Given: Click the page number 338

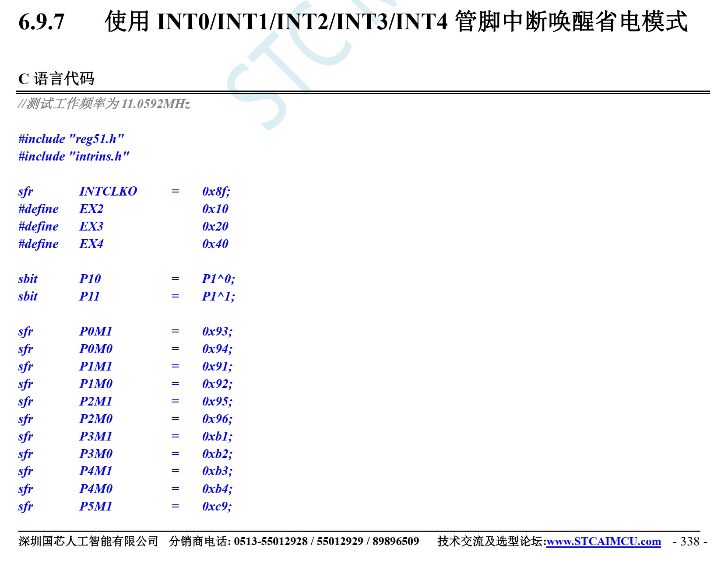Looking at the screenshot, I should (690, 542).
